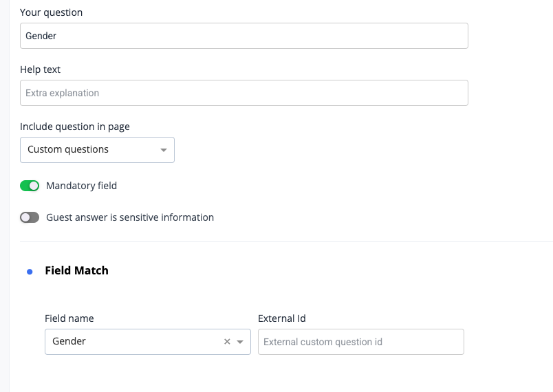Click the Your question label
The width and height of the screenshot is (553, 392).
pos(51,12)
